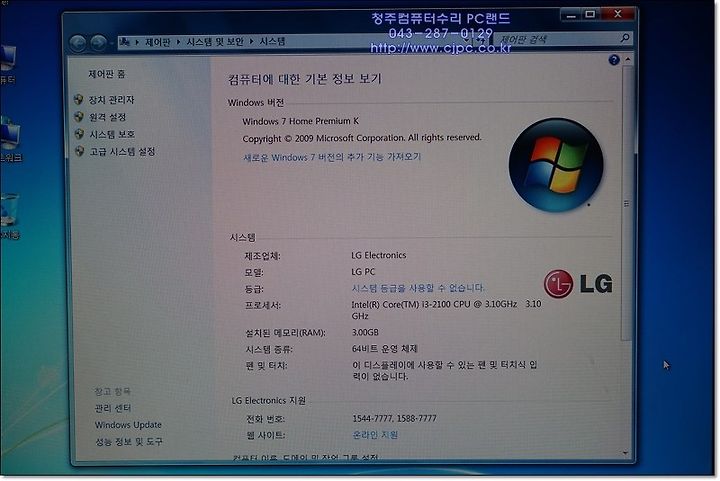720x481 pixels.
Task: Click the LG Electronics manufacturer value
Action: [378, 255]
